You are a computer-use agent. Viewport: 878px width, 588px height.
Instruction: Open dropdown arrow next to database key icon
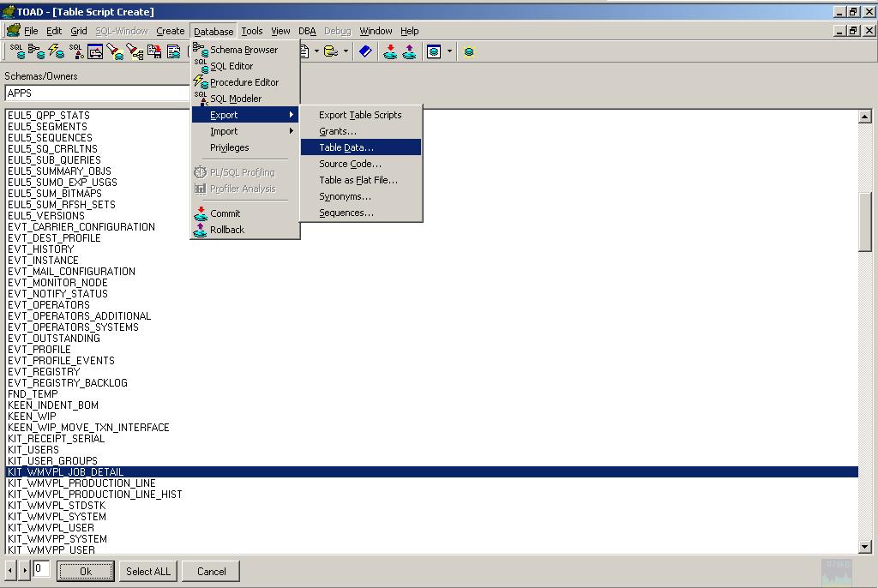[x=346, y=51]
